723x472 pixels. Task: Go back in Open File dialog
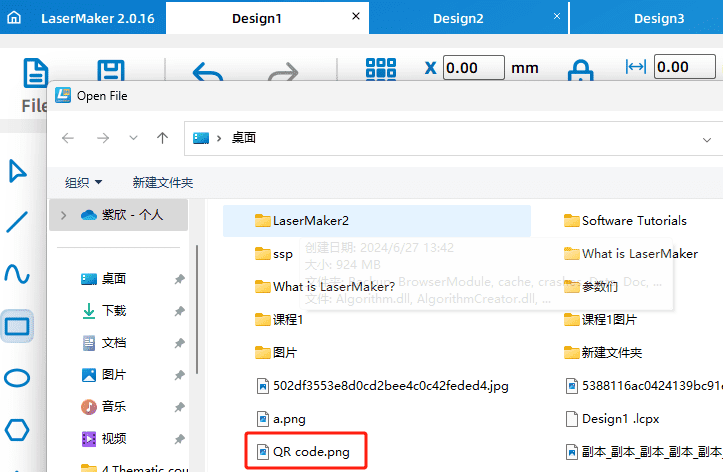[68, 138]
